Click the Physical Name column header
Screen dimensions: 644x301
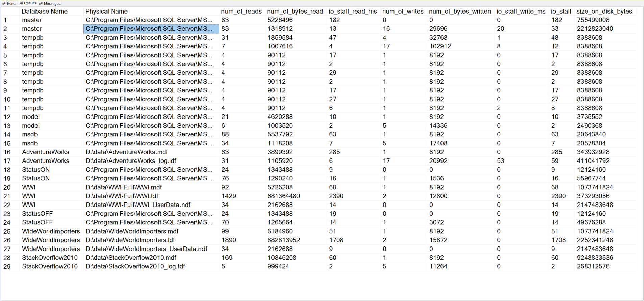point(106,11)
